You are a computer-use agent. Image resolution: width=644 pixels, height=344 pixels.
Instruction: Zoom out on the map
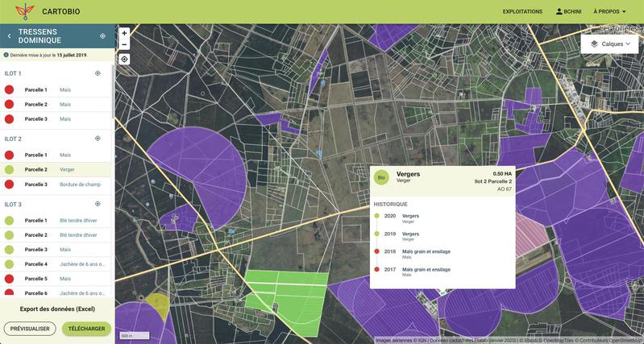click(124, 44)
